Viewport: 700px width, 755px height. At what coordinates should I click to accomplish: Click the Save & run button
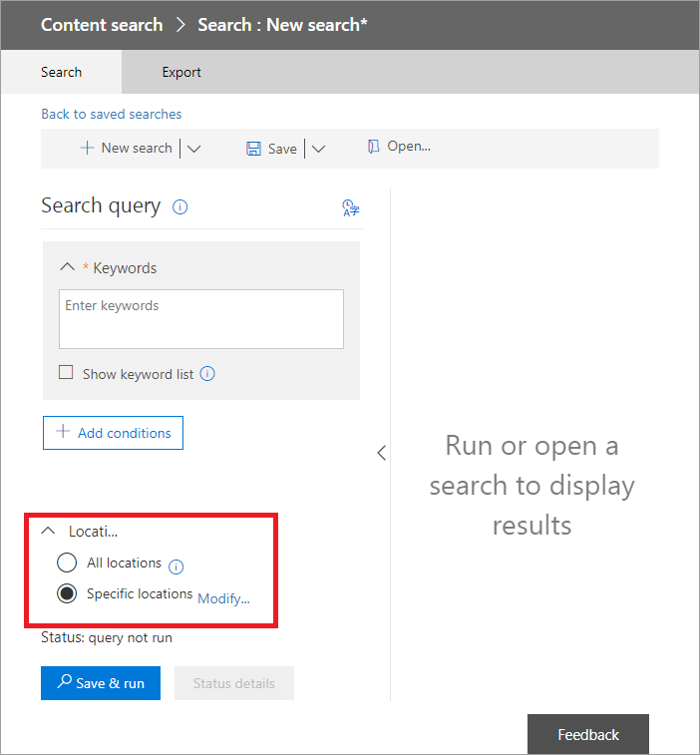point(101,683)
